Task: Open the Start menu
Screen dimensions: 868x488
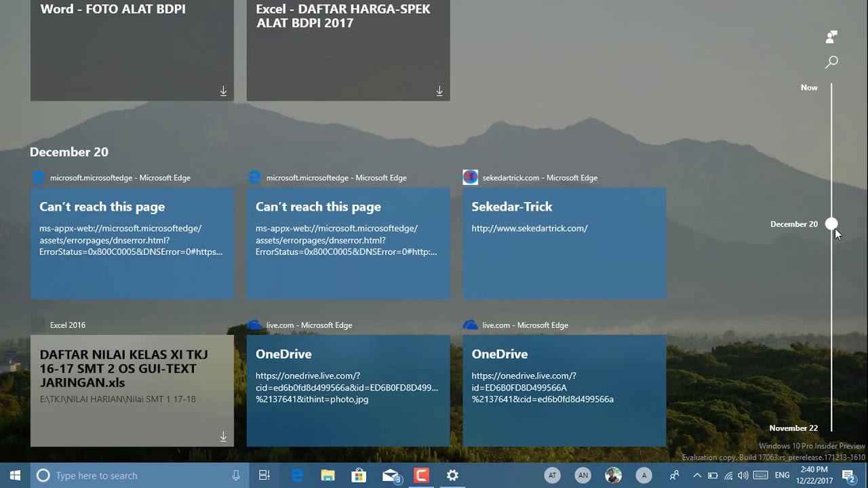Action: (15, 476)
